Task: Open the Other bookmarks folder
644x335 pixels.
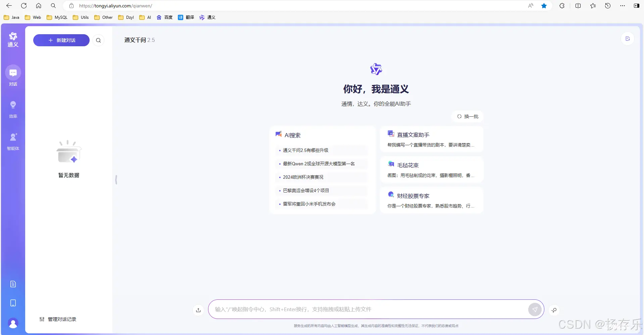Action: pos(103,17)
